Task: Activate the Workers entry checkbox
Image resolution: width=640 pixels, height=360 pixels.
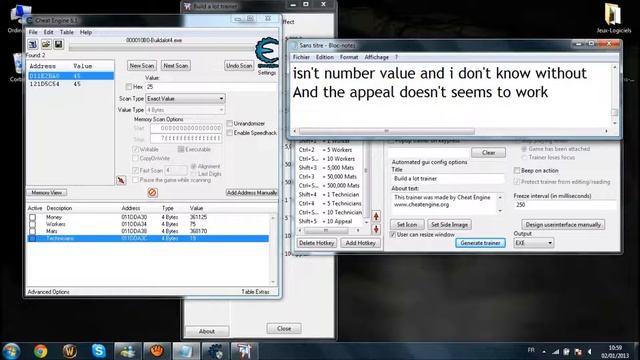Action: [32, 224]
